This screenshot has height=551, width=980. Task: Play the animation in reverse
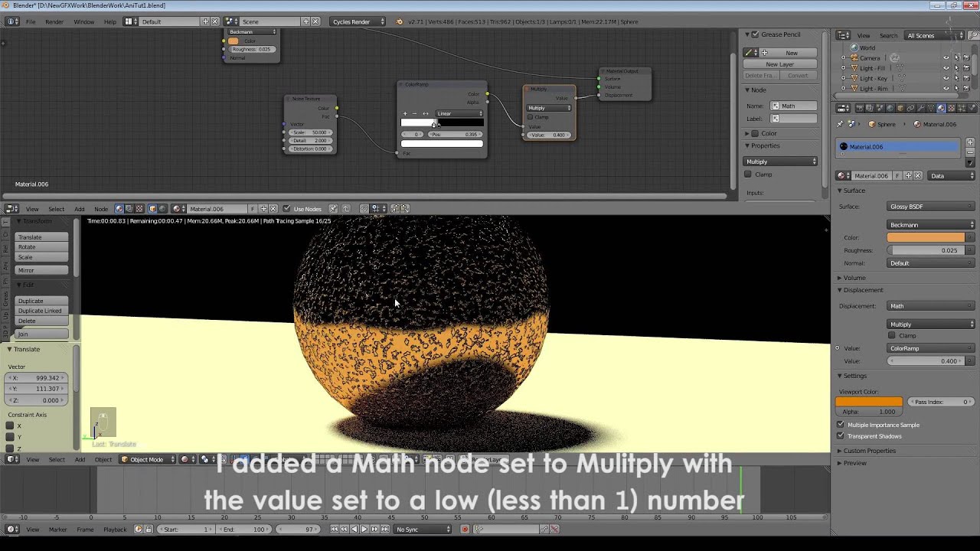click(x=354, y=529)
